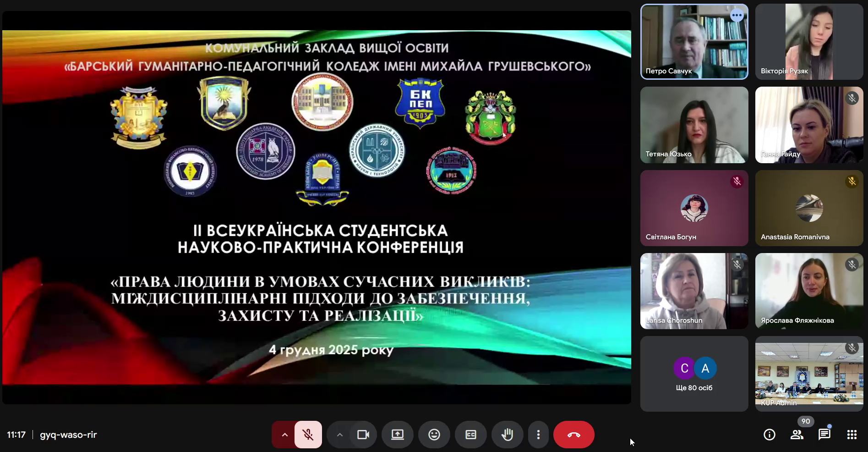
Task: Toggle the camera button
Action: point(363,435)
